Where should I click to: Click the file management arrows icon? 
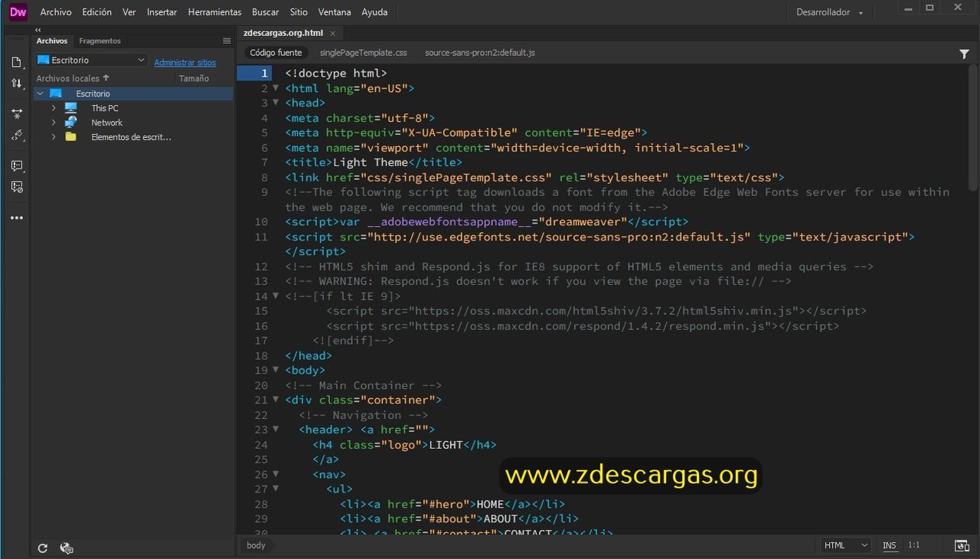click(17, 83)
